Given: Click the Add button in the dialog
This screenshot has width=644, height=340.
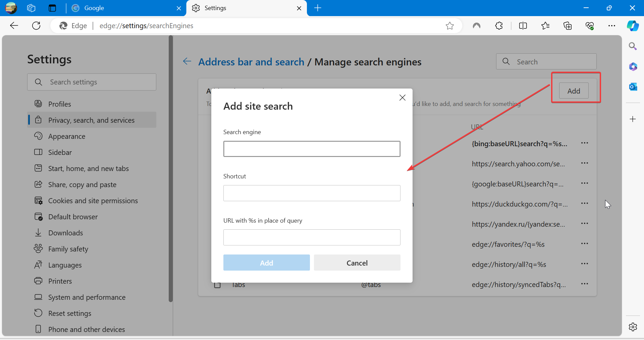Looking at the screenshot, I should pos(267,263).
